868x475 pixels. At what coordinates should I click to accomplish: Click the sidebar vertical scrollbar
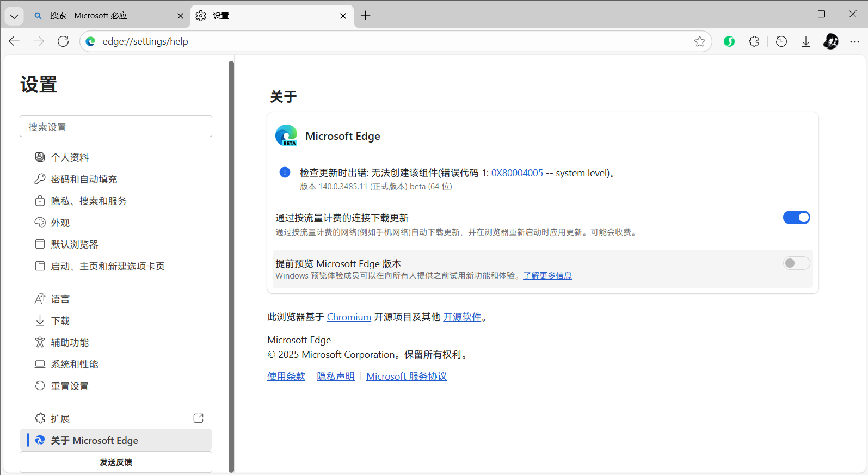[x=231, y=267]
